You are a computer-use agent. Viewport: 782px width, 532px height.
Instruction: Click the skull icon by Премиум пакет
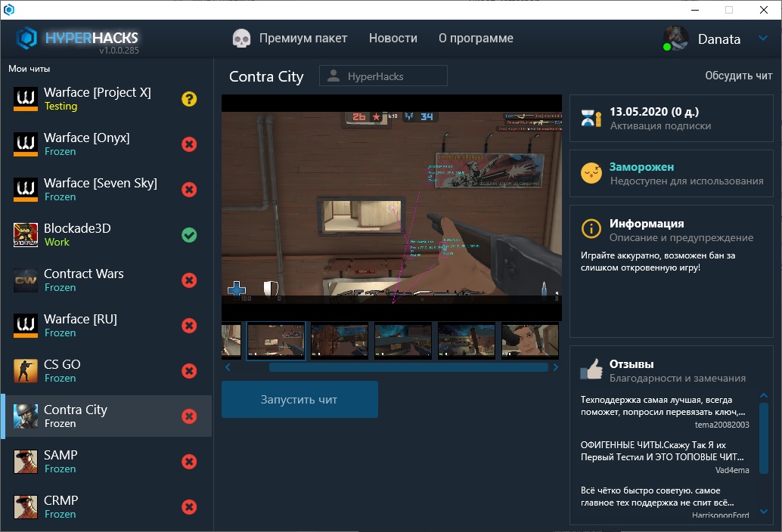[242, 39]
